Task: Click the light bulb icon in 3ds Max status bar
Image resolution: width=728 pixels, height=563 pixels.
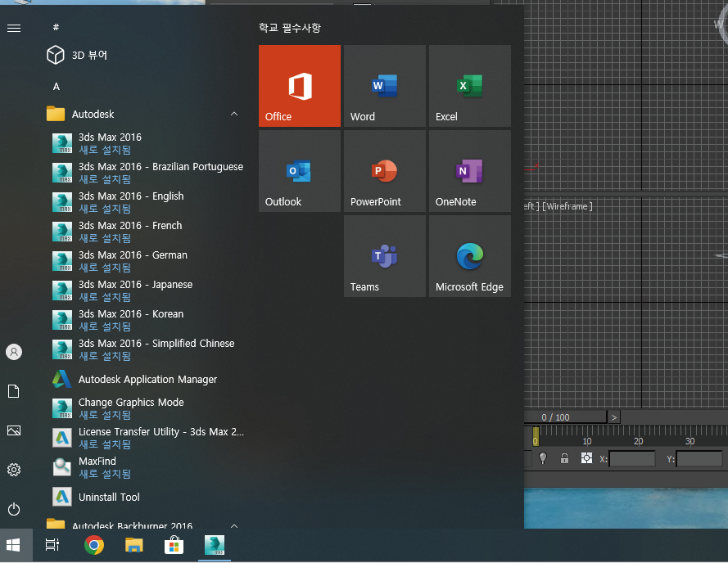Action: (542, 458)
